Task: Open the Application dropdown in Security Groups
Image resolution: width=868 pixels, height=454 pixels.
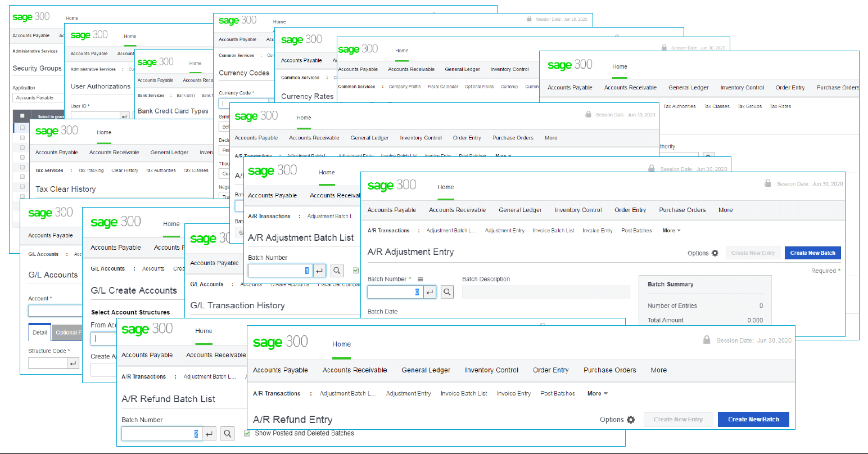Action: click(x=38, y=98)
